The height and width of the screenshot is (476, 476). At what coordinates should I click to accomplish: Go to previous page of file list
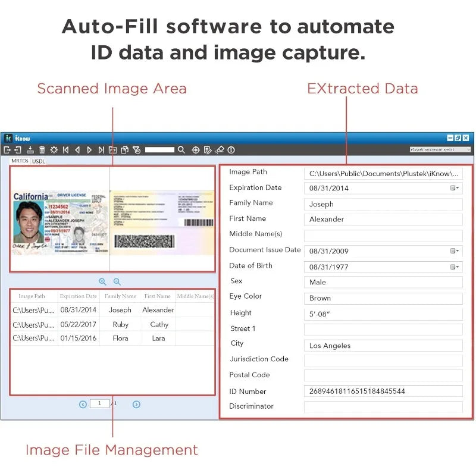point(83,404)
